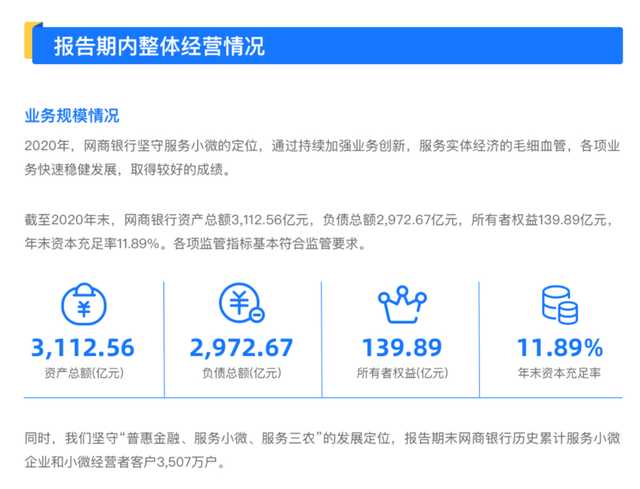
Task: Click the 所有者权益(亿元) label
Action: point(402,373)
